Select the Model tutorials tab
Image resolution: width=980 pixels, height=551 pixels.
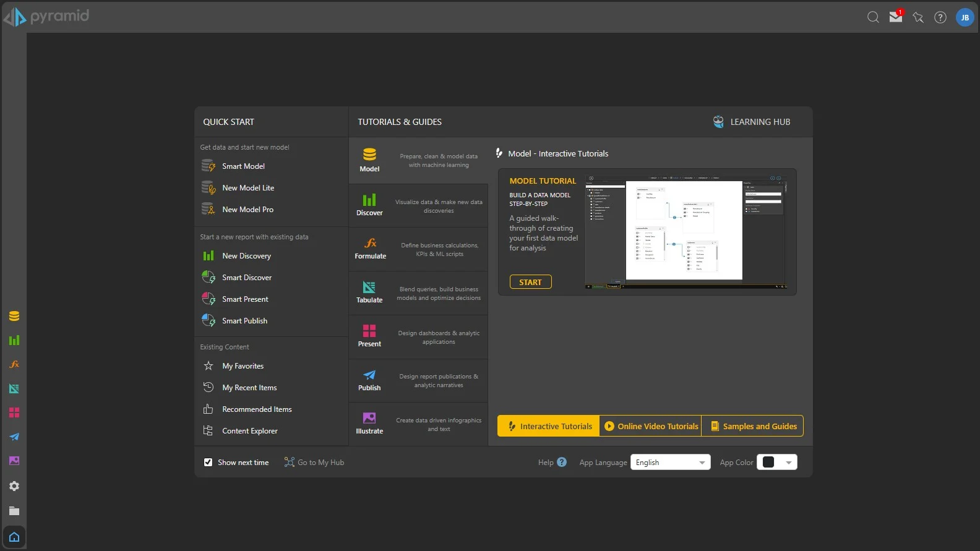[x=419, y=160]
